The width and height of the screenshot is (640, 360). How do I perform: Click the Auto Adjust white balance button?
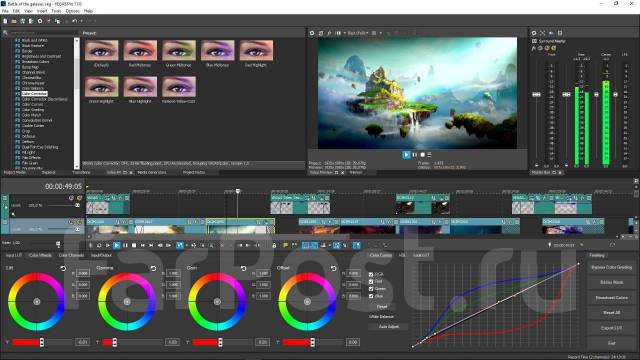point(389,327)
